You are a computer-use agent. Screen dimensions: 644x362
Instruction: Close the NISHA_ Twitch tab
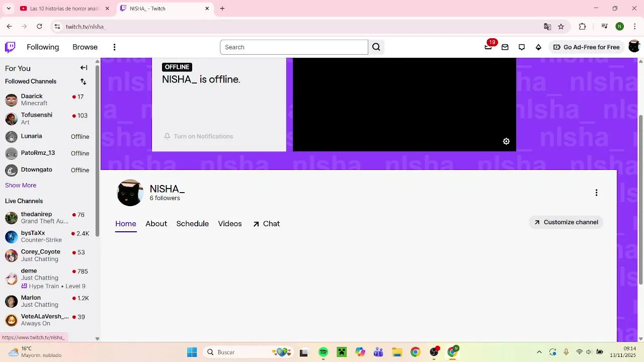click(x=207, y=9)
